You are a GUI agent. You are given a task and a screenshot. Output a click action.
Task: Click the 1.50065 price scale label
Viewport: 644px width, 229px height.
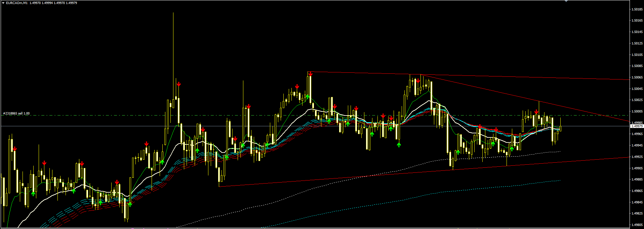click(637, 77)
